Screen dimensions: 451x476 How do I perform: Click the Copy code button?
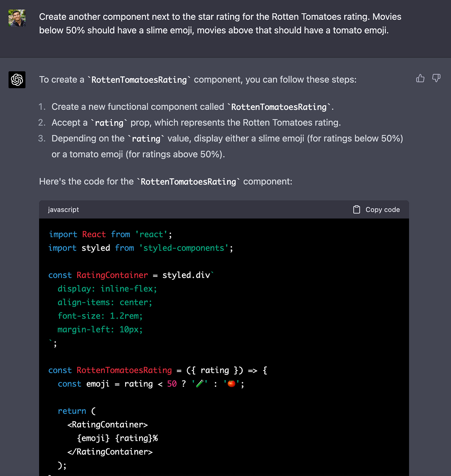pyautogui.click(x=377, y=210)
